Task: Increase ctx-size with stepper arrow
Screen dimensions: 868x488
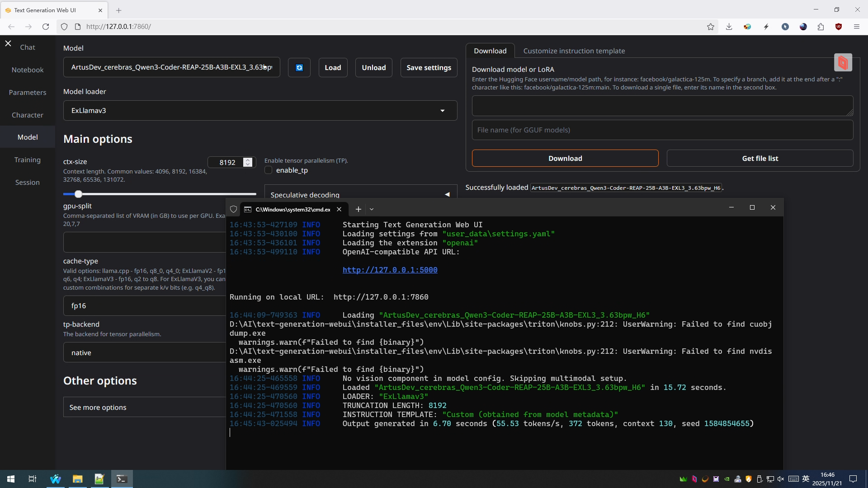Action: click(x=248, y=160)
